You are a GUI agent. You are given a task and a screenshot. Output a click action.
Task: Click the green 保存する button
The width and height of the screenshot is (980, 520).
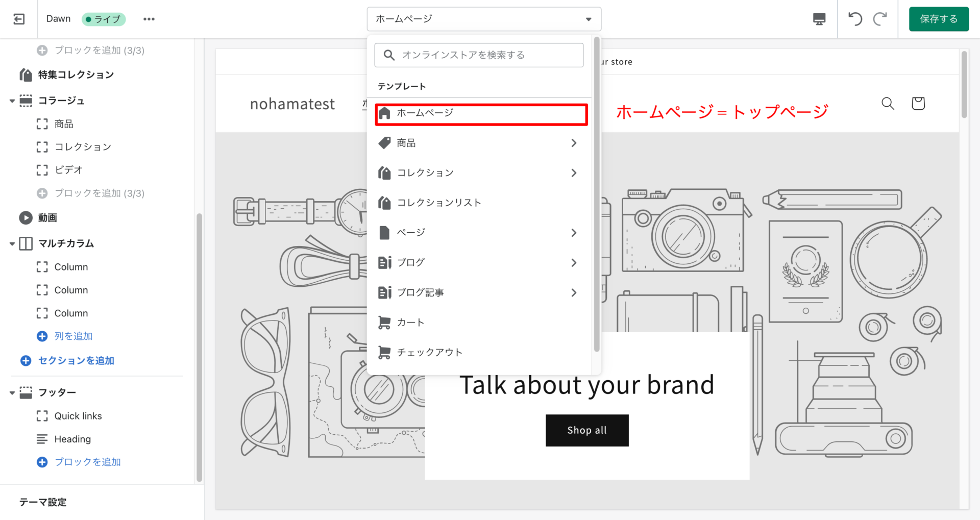pos(938,19)
